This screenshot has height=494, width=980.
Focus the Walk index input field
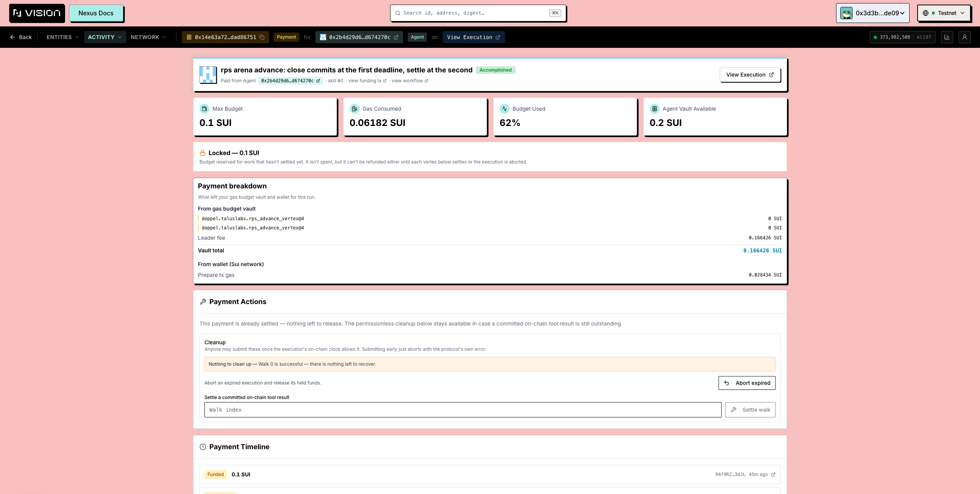point(463,410)
